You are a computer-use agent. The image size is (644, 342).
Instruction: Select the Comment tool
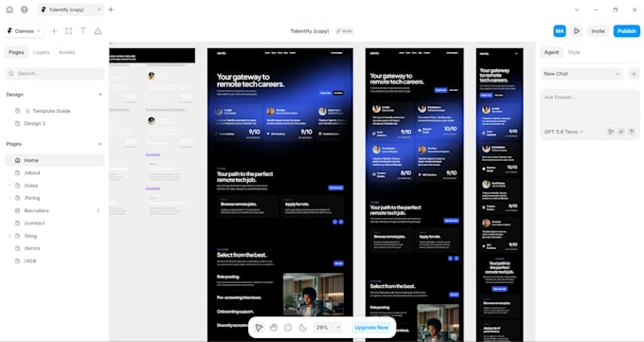(288, 328)
